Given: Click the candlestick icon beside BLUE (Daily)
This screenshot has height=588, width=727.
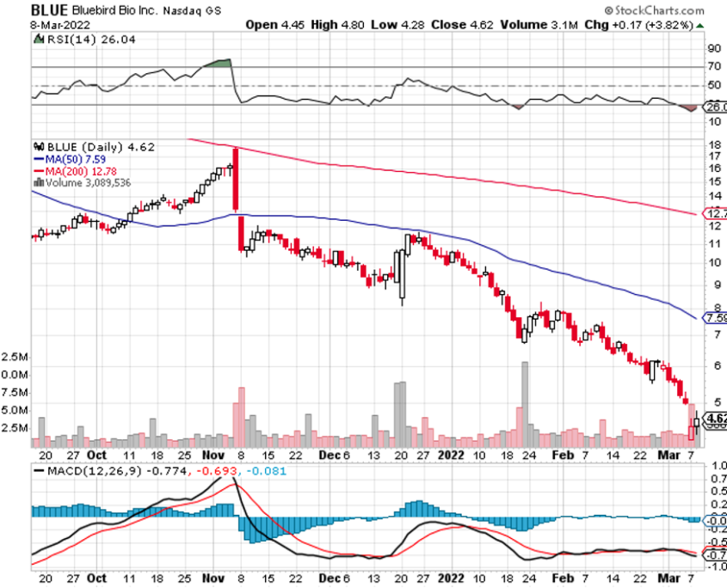Looking at the screenshot, I should point(38,147).
